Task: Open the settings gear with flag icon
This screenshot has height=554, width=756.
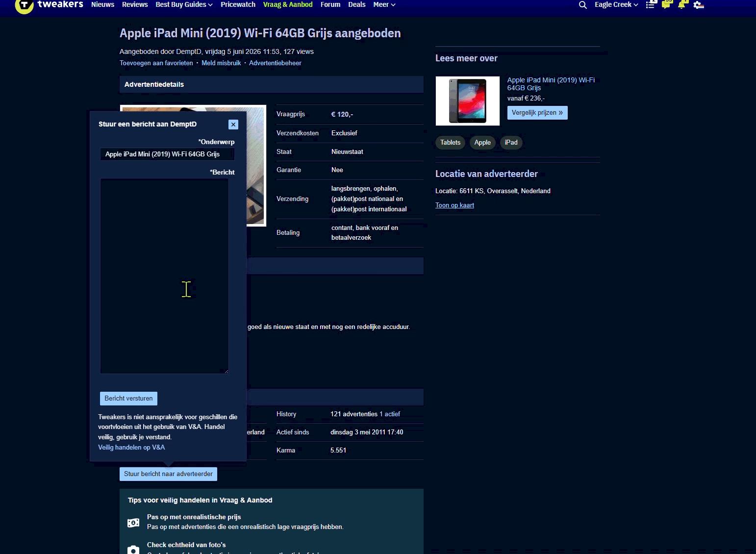Action: coord(699,5)
